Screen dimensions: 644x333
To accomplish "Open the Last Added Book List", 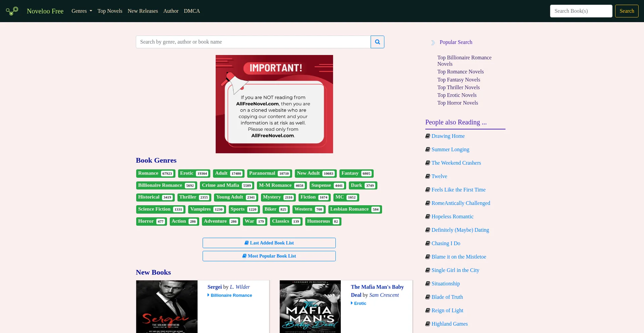I will coord(269,243).
